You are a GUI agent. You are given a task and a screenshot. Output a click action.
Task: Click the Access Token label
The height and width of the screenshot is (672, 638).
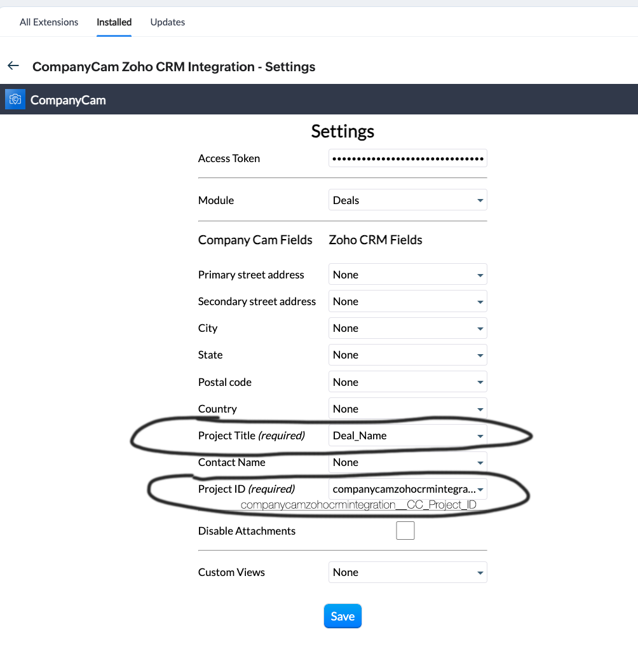coord(229,158)
